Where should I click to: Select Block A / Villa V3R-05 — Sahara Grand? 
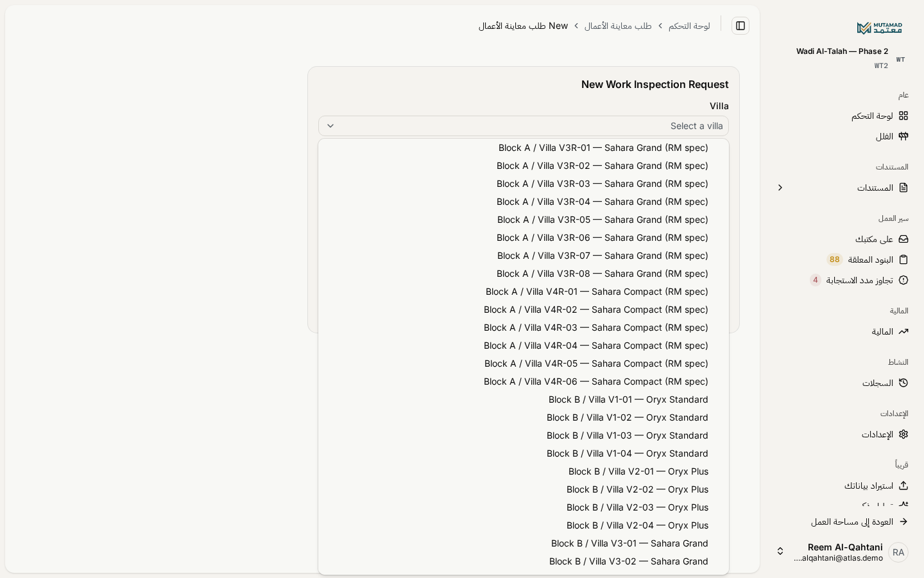pos(524,220)
